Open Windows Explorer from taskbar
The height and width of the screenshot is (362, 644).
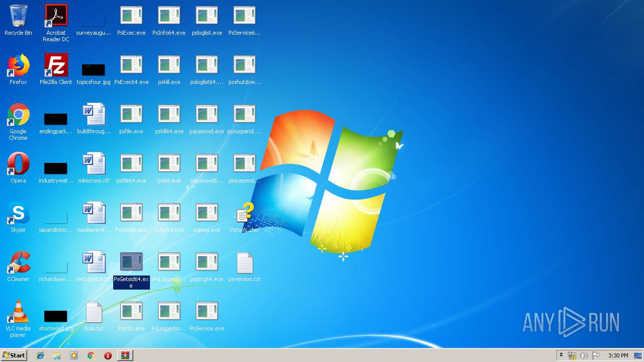57,355
